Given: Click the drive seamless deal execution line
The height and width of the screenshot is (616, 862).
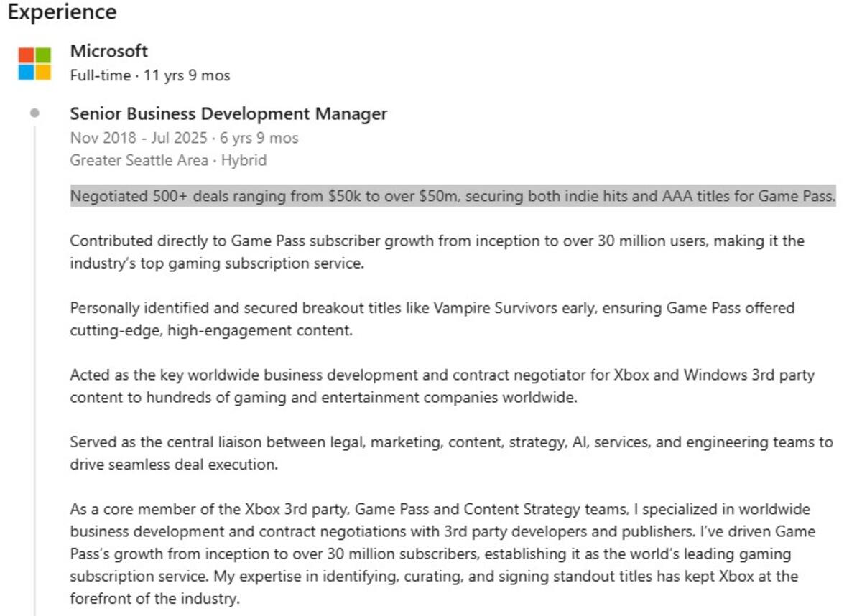Looking at the screenshot, I should [x=173, y=465].
